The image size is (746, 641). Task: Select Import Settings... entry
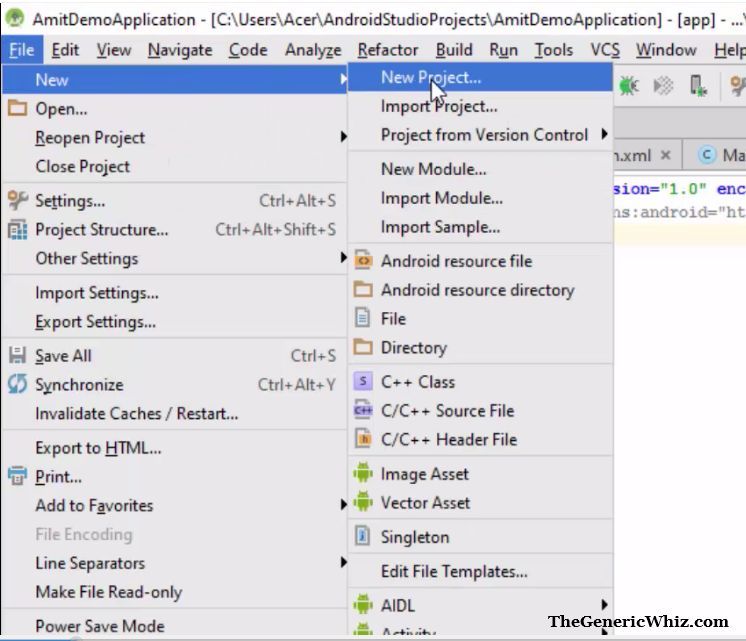click(175, 292)
